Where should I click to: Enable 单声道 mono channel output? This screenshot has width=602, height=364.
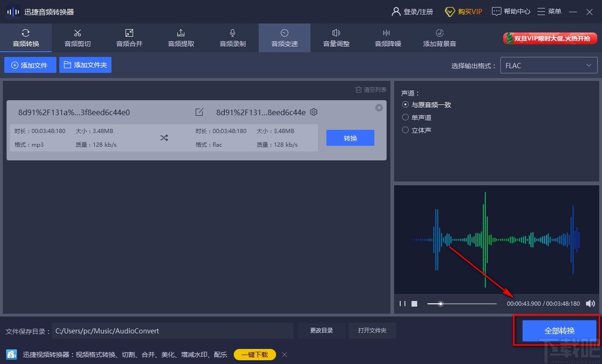pos(405,117)
